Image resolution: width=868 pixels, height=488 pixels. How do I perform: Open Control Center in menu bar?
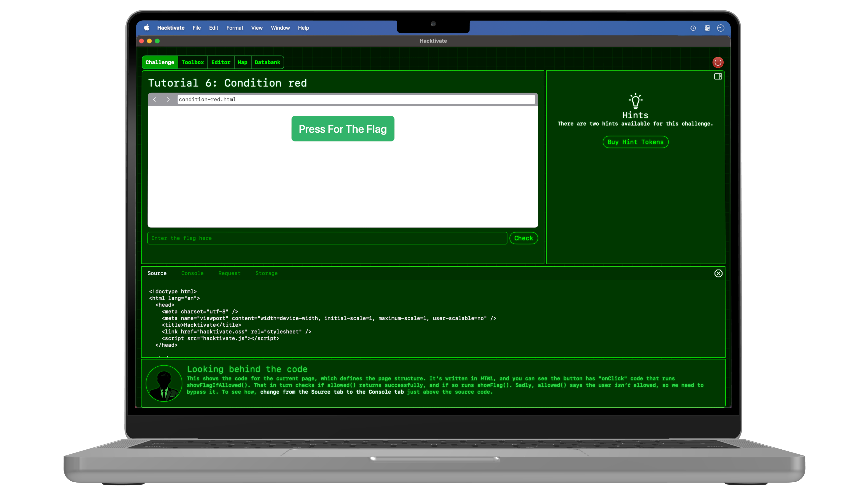pos(707,28)
